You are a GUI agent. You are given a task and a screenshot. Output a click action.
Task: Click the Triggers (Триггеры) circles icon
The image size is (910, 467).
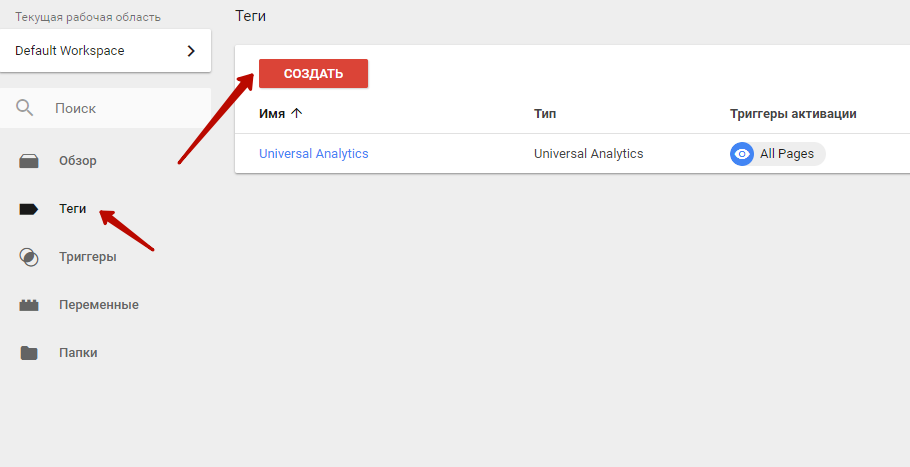coord(29,257)
